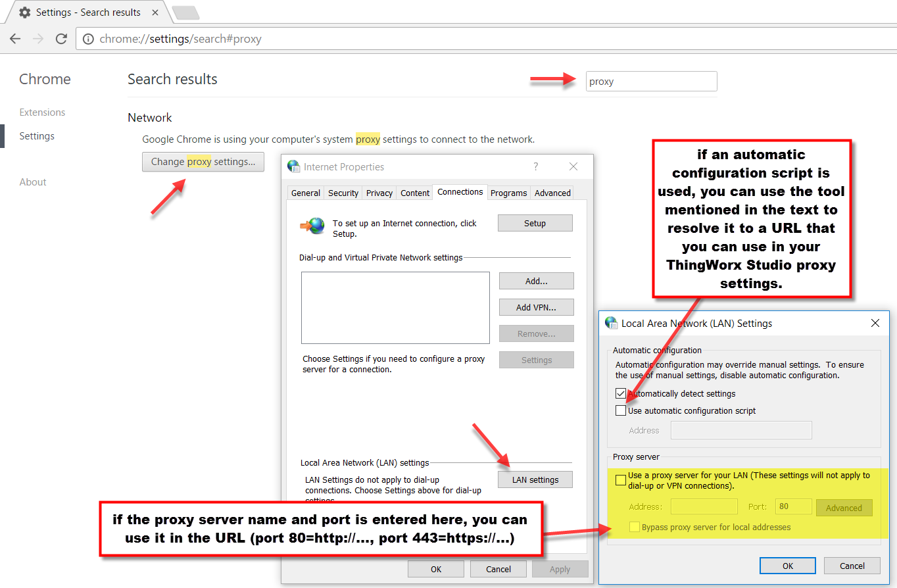
Task: Close the Internet Properties dialog
Action: pos(573,166)
